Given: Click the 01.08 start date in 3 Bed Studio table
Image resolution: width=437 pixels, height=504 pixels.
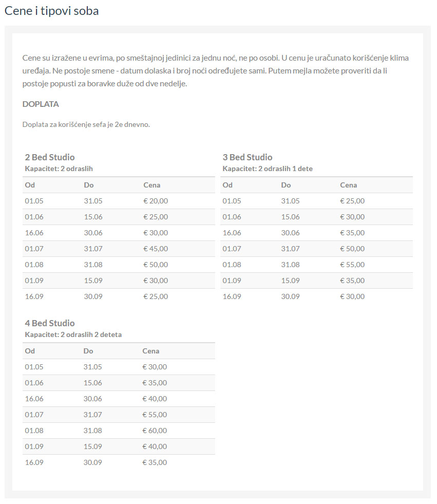Looking at the screenshot, I should pyautogui.click(x=232, y=265).
